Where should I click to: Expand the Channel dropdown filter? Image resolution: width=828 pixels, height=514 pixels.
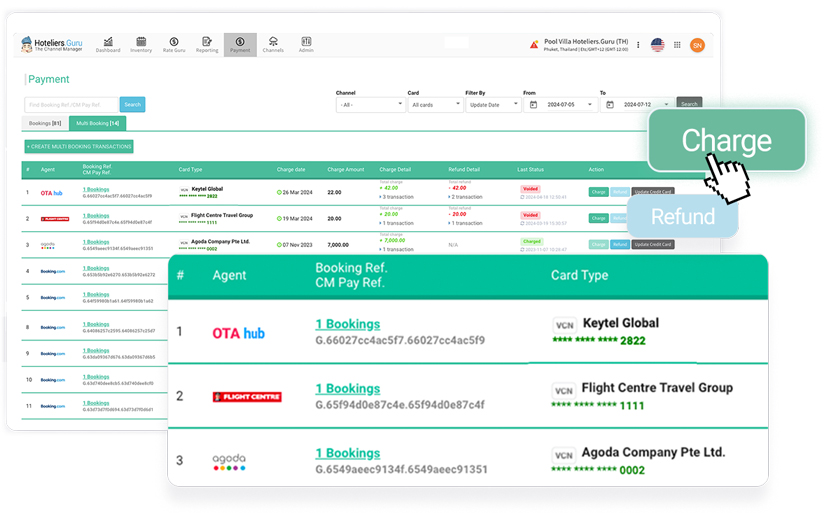(x=370, y=104)
